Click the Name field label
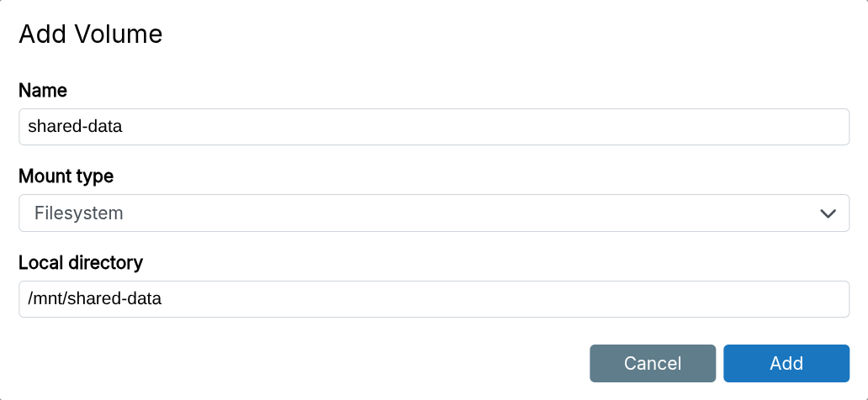This screenshot has height=400, width=868. point(43,90)
